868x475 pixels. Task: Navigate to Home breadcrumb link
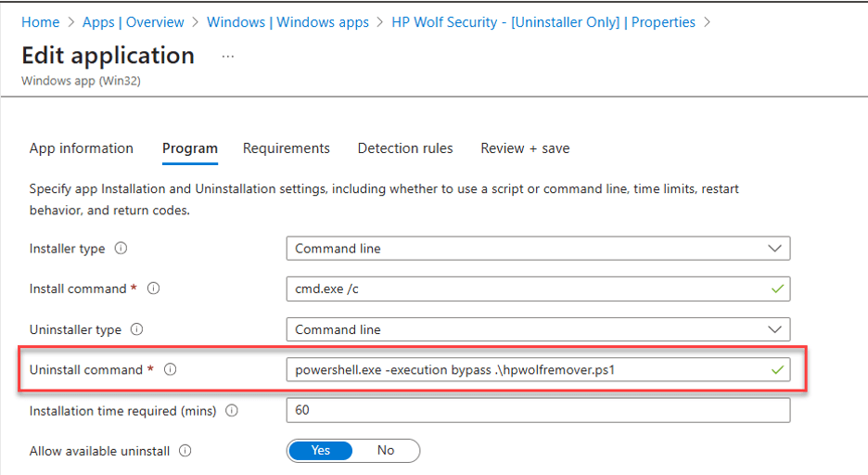40,21
